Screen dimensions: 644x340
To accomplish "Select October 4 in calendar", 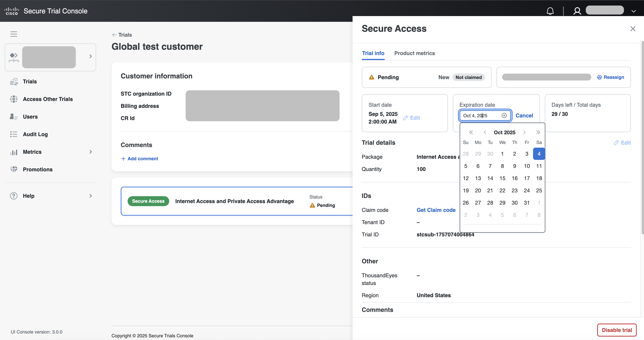I will pos(539,154).
